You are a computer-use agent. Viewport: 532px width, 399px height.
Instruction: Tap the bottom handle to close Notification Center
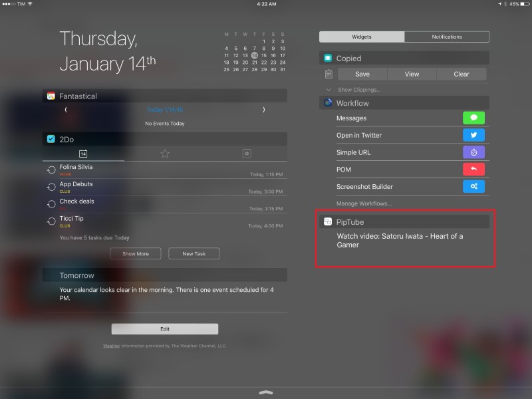pyautogui.click(x=266, y=392)
